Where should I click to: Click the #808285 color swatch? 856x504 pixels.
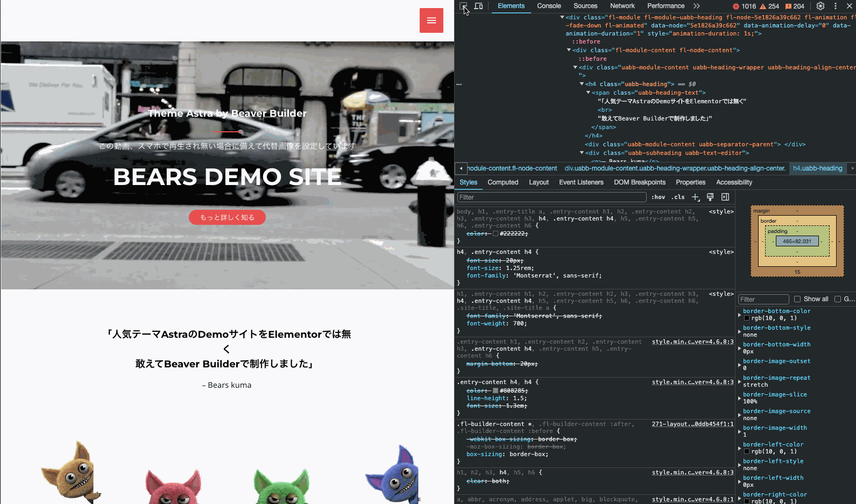(496, 391)
